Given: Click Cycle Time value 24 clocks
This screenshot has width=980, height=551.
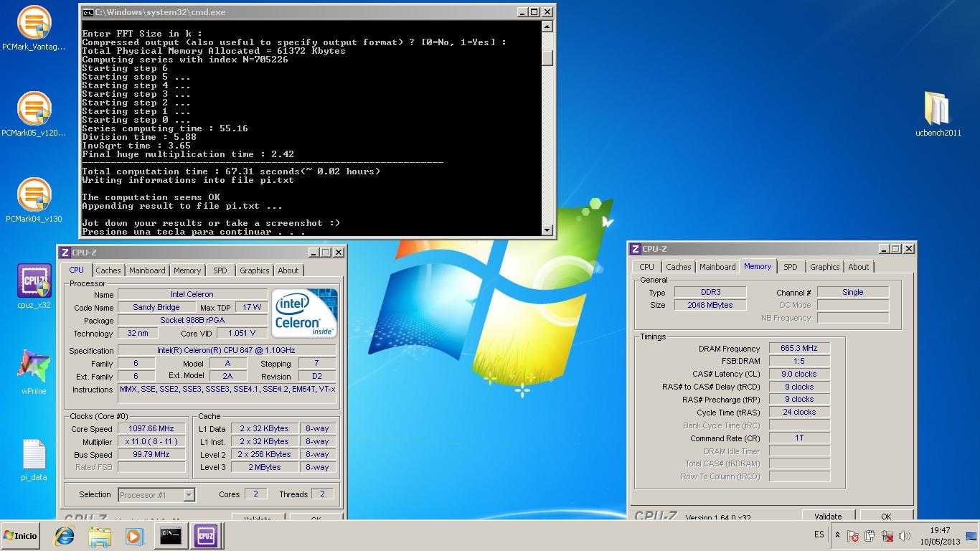Looking at the screenshot, I should pos(799,413).
